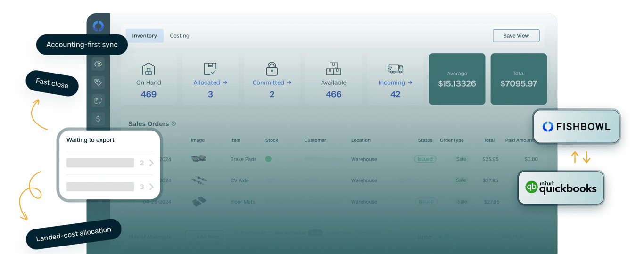Viewport: 644px width, 254px height.
Task: Click the On Hand warehouse icon
Action: (x=149, y=69)
